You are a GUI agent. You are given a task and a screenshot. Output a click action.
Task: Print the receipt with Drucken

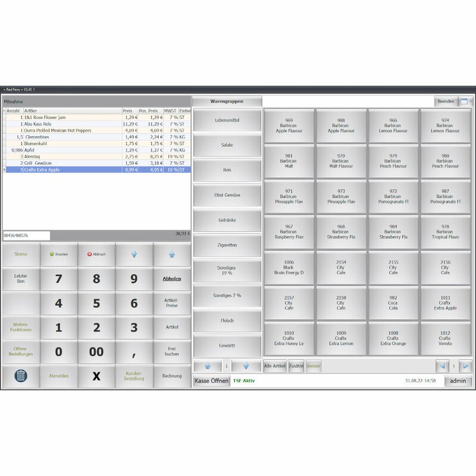coord(58,255)
